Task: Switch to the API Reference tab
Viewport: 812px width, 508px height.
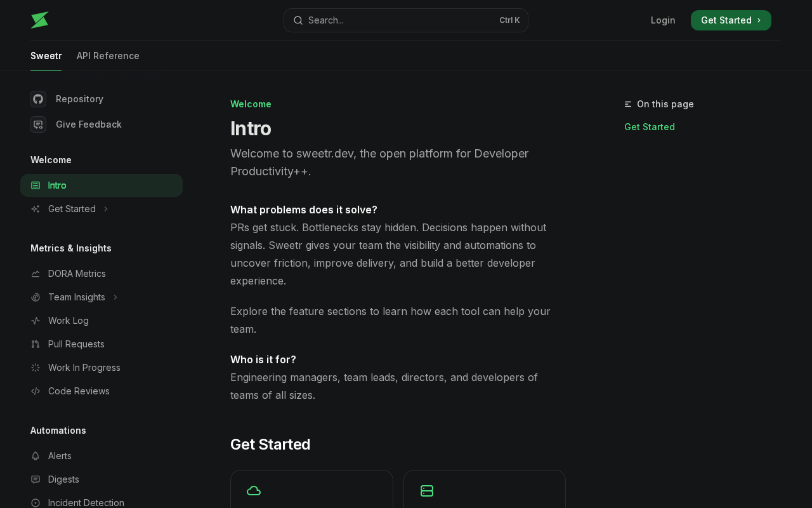Action: [108, 56]
